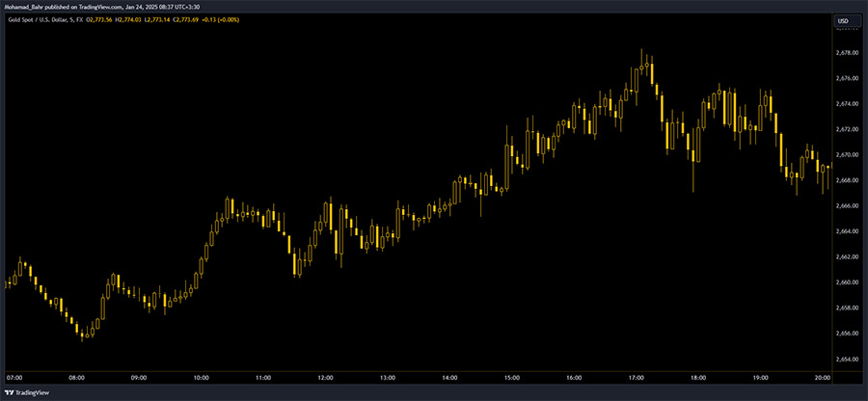Image resolution: width=868 pixels, height=401 pixels.
Task: Click the lowest candle just after 08:00
Action: point(84,336)
